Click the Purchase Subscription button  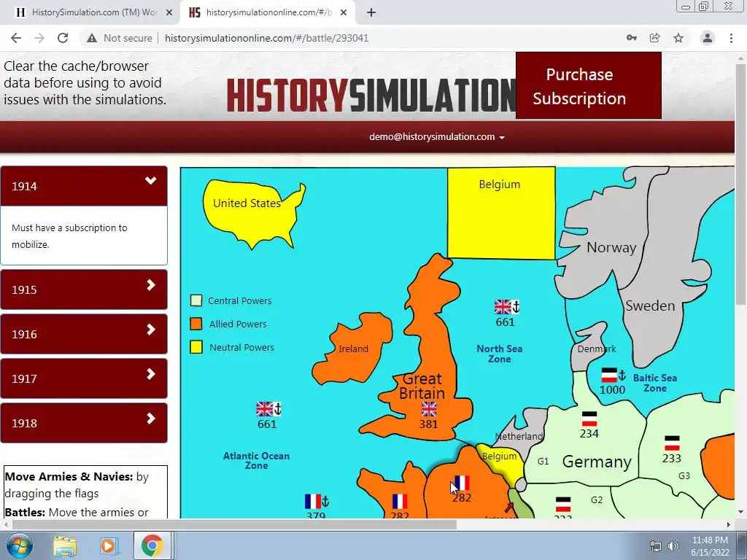click(589, 86)
